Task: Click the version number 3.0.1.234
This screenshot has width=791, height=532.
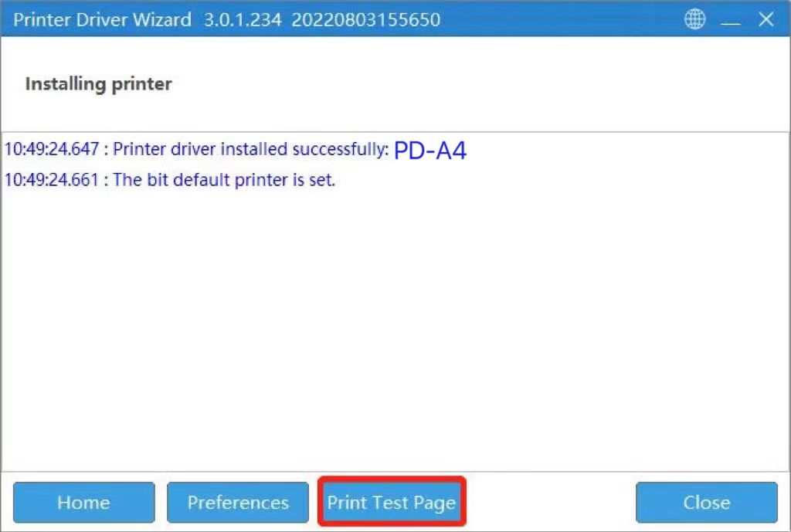Action: point(243,19)
